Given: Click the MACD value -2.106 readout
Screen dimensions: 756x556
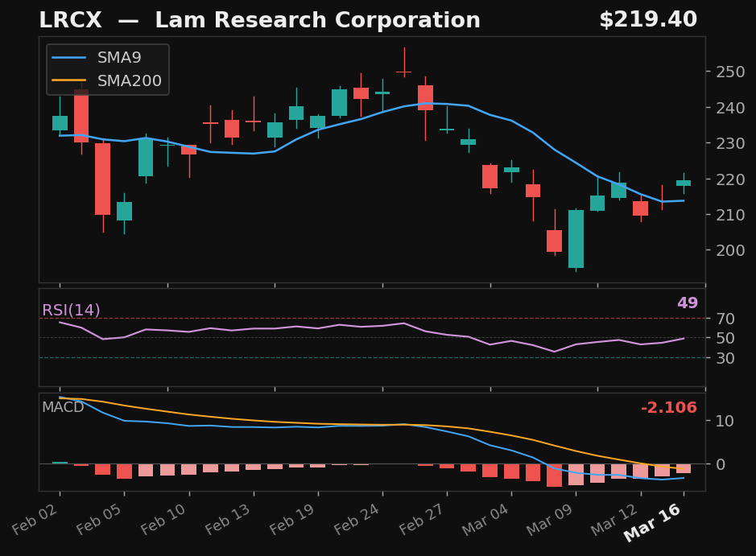Looking at the screenshot, I should [x=669, y=408].
